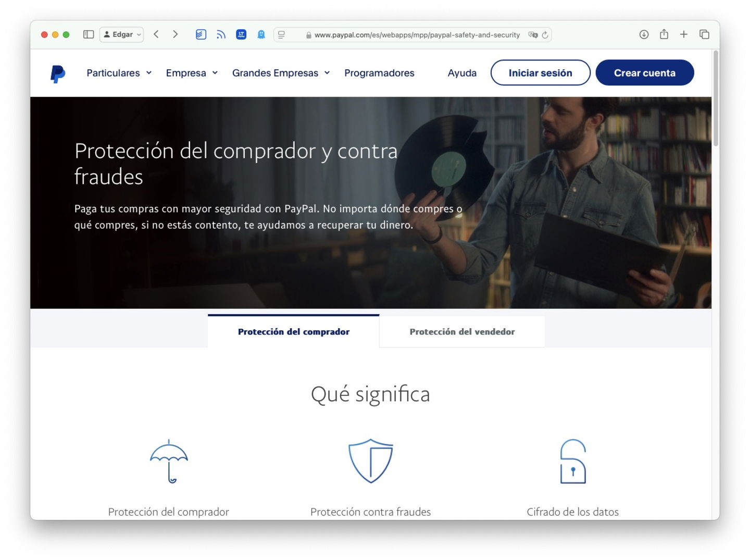This screenshot has height=560, width=750.
Task: Click the page vertical scrollbar thumb
Action: (716, 98)
